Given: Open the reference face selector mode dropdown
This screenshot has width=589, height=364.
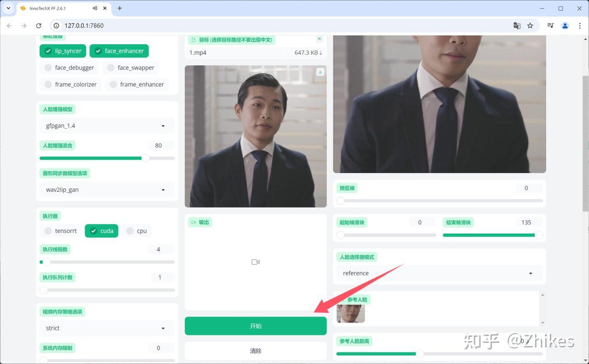Looking at the screenshot, I should 439,273.
